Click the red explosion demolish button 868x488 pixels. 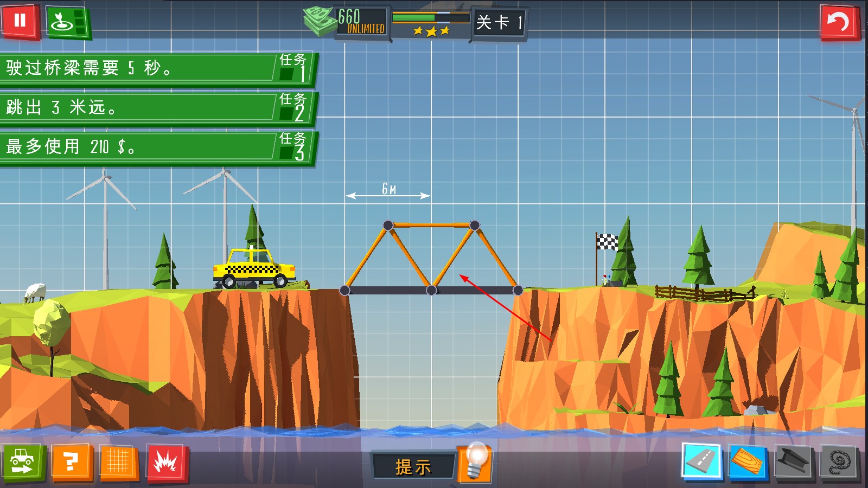point(166,463)
